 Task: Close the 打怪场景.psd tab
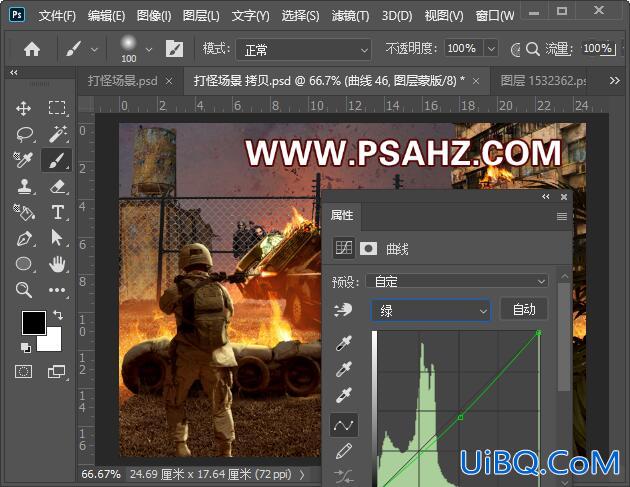[x=169, y=82]
